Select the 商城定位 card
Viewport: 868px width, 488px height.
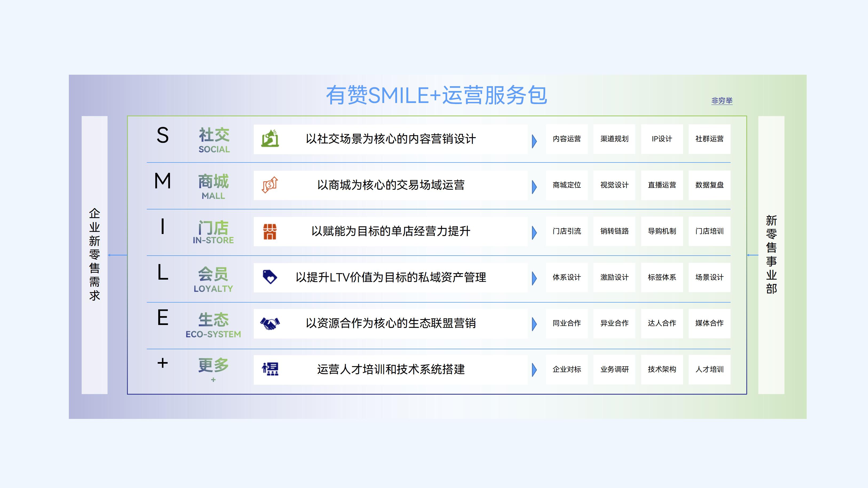tap(567, 185)
